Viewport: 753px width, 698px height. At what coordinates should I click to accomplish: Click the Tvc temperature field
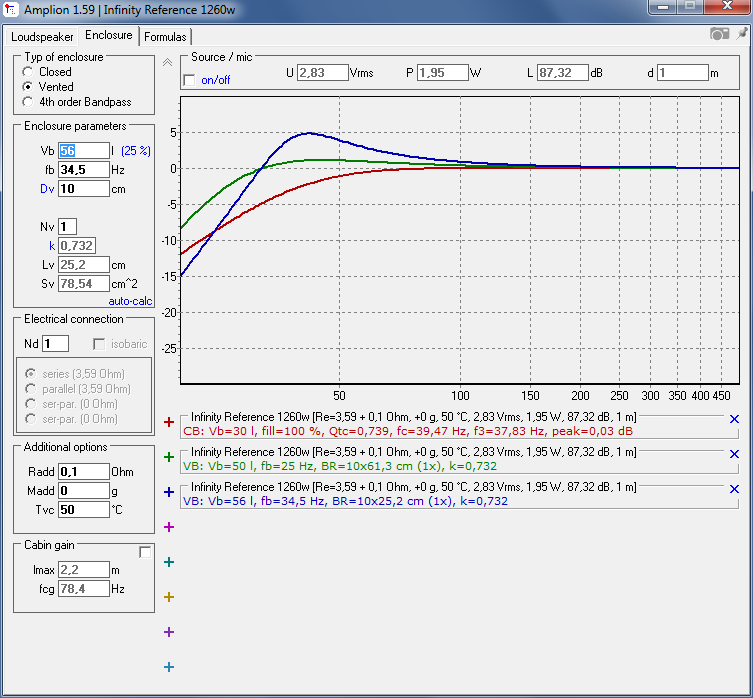point(84,510)
